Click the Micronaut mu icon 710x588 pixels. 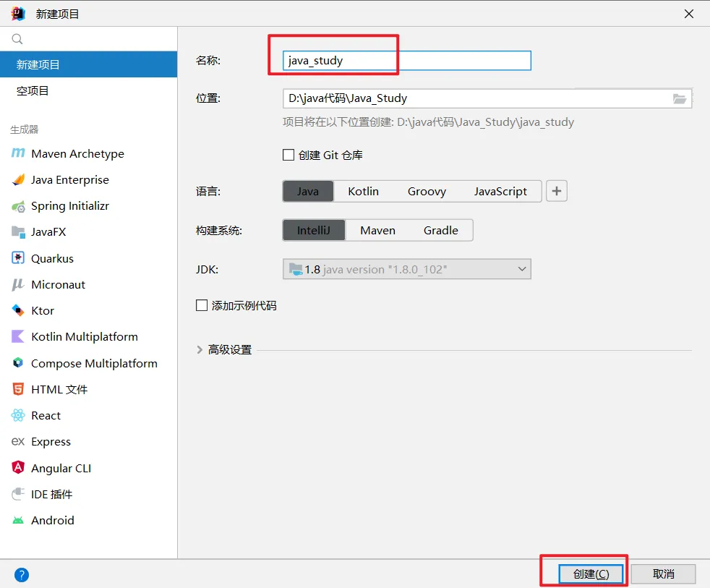point(17,284)
